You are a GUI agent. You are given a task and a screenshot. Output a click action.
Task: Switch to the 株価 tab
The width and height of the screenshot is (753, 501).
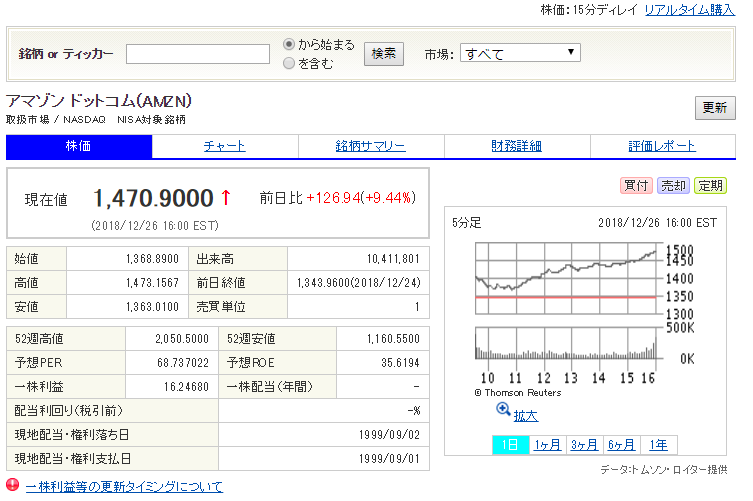pos(79,146)
